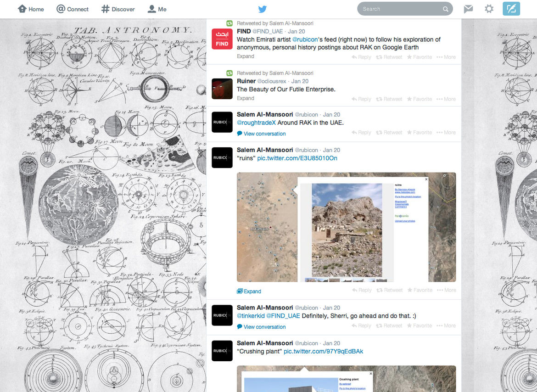Click Retweeted by Salem Al-Mansoori above FIND

pos(275,23)
